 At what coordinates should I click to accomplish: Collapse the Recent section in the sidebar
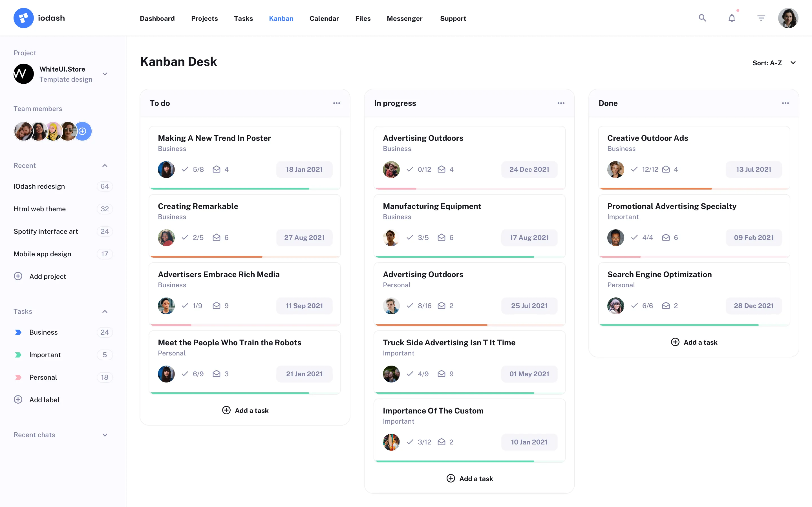(x=105, y=165)
